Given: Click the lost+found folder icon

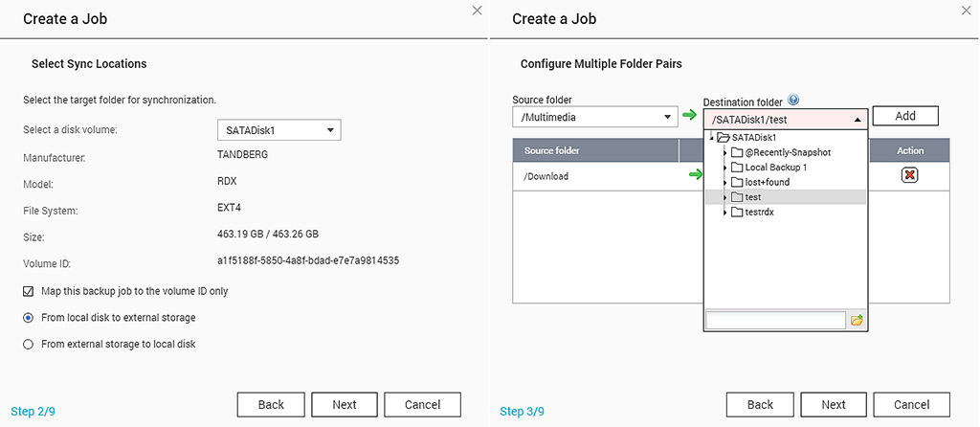Looking at the screenshot, I should click(x=737, y=182).
